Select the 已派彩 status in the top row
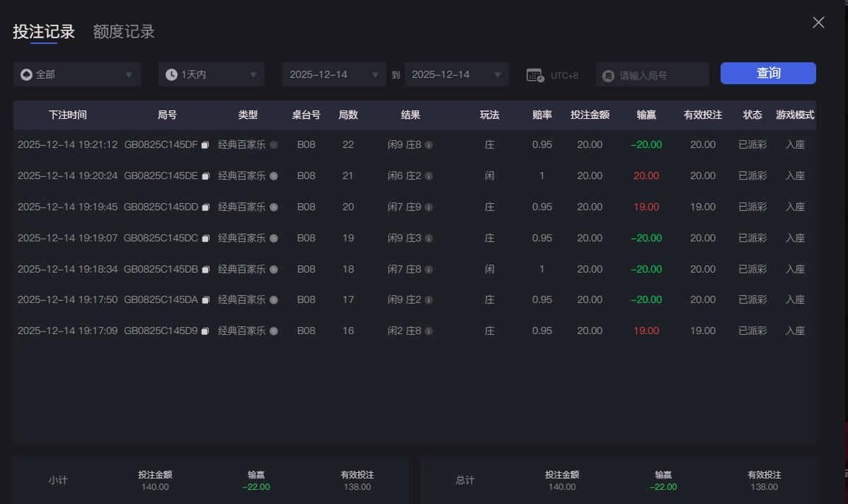The height and width of the screenshot is (504, 848). point(752,144)
